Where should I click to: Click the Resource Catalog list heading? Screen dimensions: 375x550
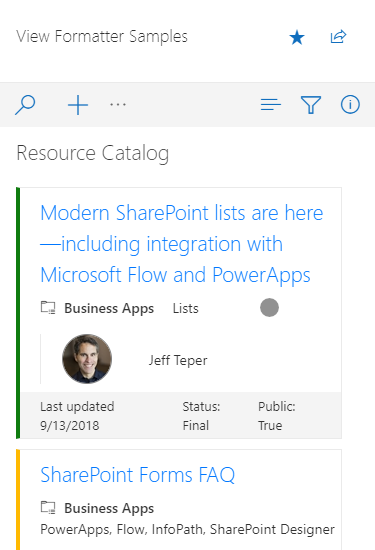pyautogui.click(x=93, y=153)
